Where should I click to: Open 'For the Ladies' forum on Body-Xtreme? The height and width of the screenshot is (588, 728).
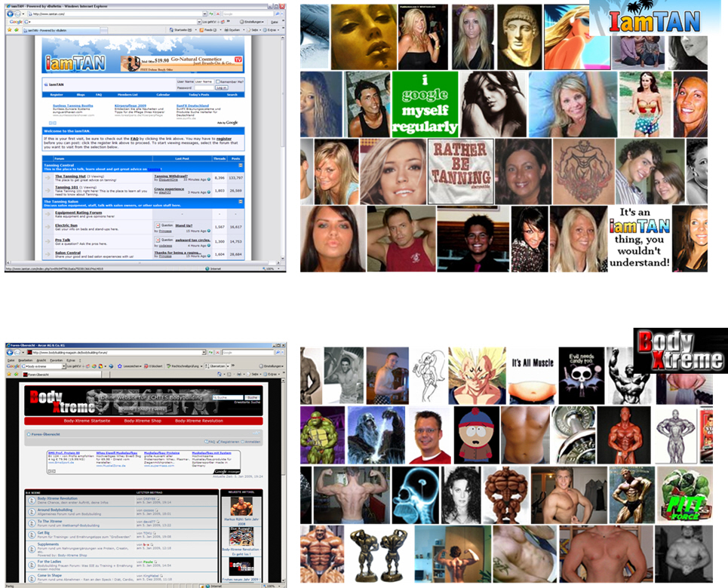click(49, 561)
